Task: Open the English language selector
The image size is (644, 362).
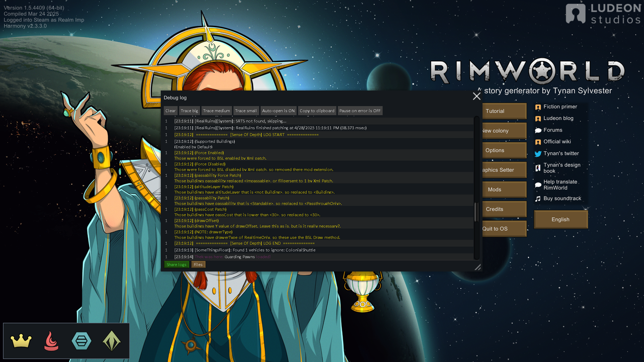Action: [560, 219]
